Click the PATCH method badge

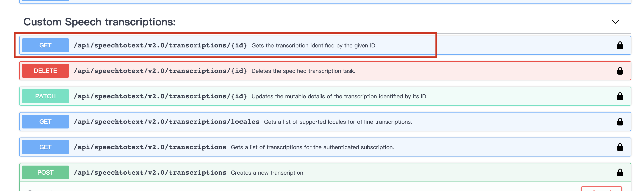pyautogui.click(x=45, y=96)
